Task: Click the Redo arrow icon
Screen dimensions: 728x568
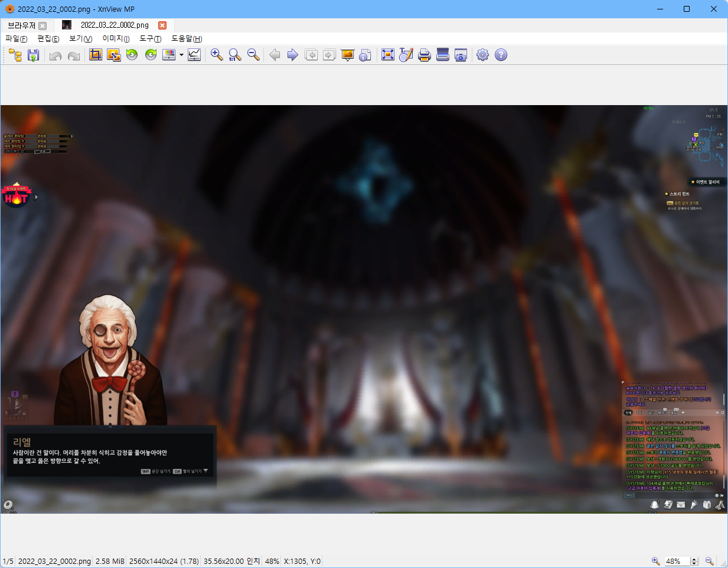Action: pos(74,56)
